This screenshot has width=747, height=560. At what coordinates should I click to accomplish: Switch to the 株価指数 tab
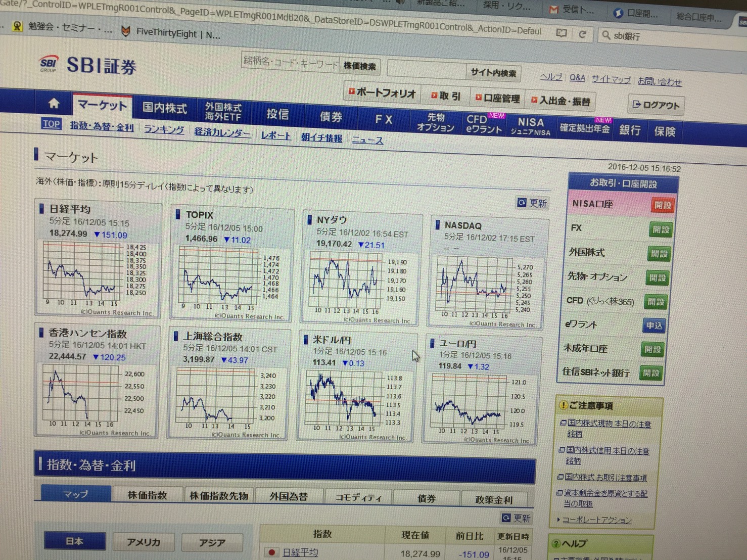[x=147, y=495]
